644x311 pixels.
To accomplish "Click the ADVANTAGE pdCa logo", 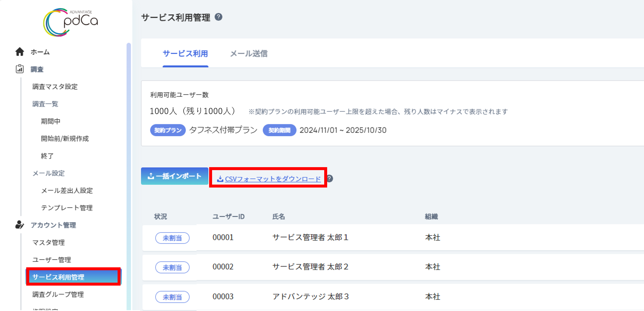I will [70, 22].
